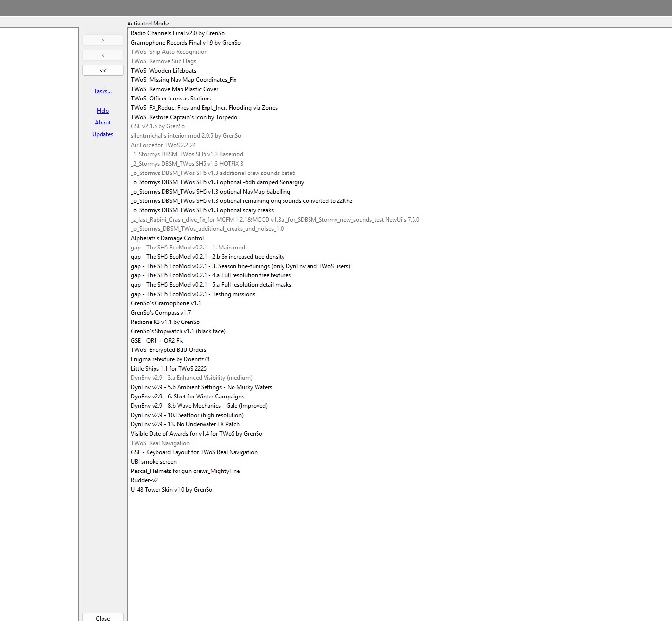Select DynEnv '13. No Underwater FX Patch'
Image resolution: width=672 pixels, height=621 pixels.
pyautogui.click(x=185, y=424)
